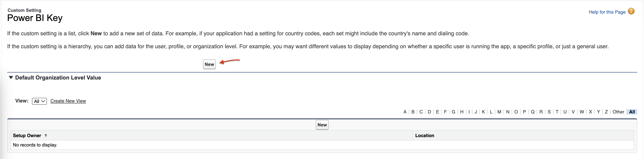Sort by the Setup Owner column header
644x159 pixels.
click(27, 136)
